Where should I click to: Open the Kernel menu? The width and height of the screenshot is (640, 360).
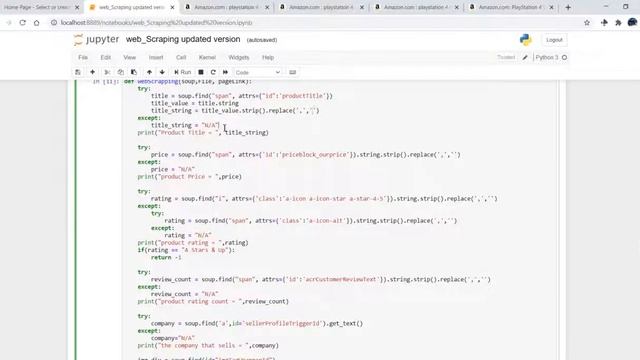coord(207,58)
